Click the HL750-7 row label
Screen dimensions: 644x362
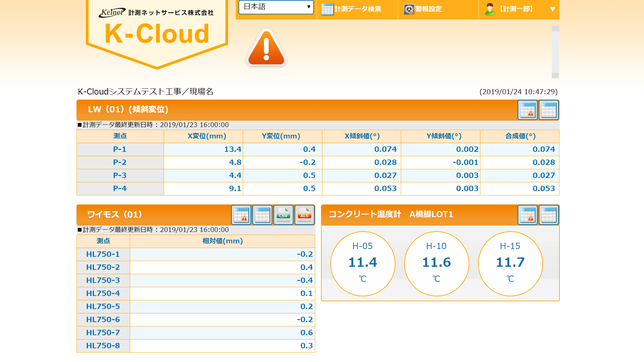(103, 333)
